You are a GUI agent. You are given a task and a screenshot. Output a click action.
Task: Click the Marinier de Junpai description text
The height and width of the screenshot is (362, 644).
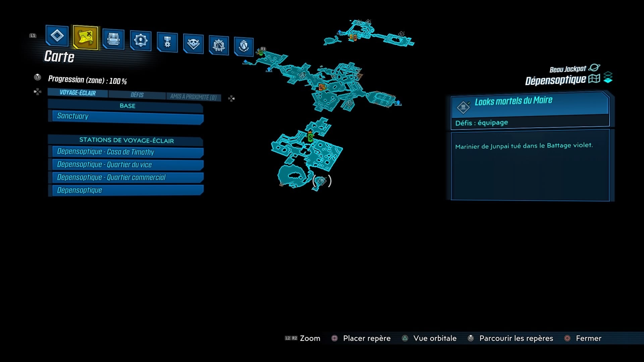point(524,145)
